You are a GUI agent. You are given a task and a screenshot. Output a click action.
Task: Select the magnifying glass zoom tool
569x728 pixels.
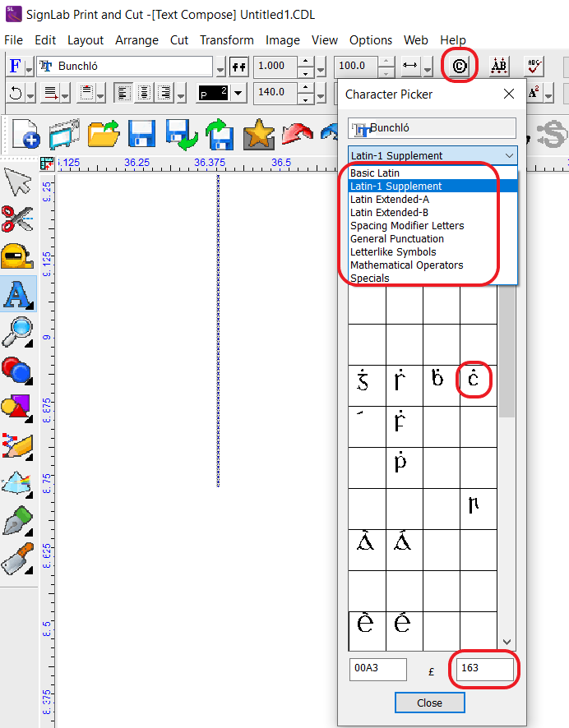[x=17, y=331]
